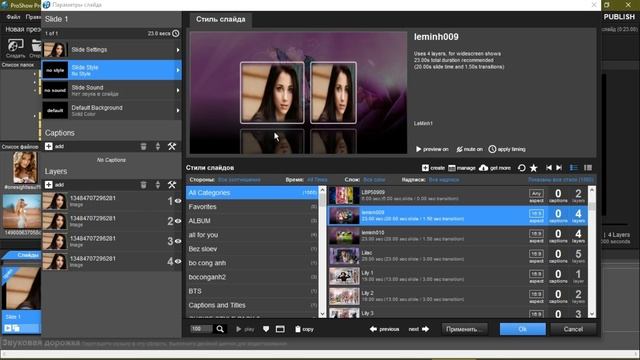
Task: Click the zoom value field 100
Action: (200, 329)
